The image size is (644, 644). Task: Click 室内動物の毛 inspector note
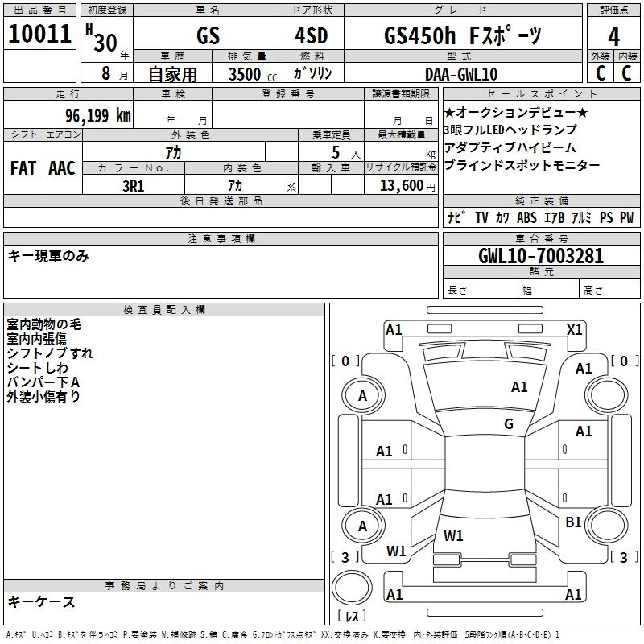[44, 324]
